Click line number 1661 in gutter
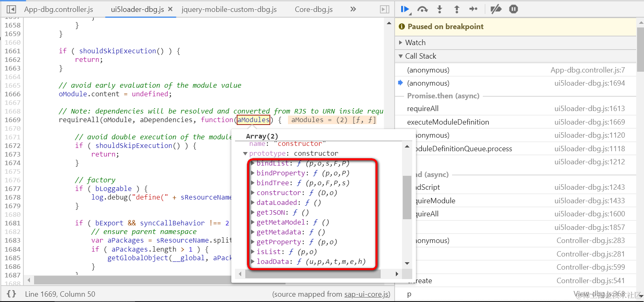Image resolution: width=644 pixels, height=302 pixels. pyautogui.click(x=12, y=51)
